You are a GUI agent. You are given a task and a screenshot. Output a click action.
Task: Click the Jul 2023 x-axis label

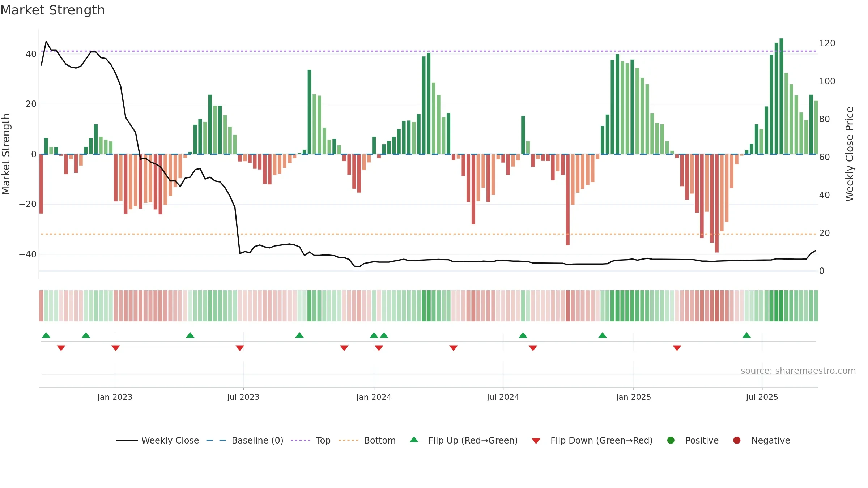coord(243,397)
